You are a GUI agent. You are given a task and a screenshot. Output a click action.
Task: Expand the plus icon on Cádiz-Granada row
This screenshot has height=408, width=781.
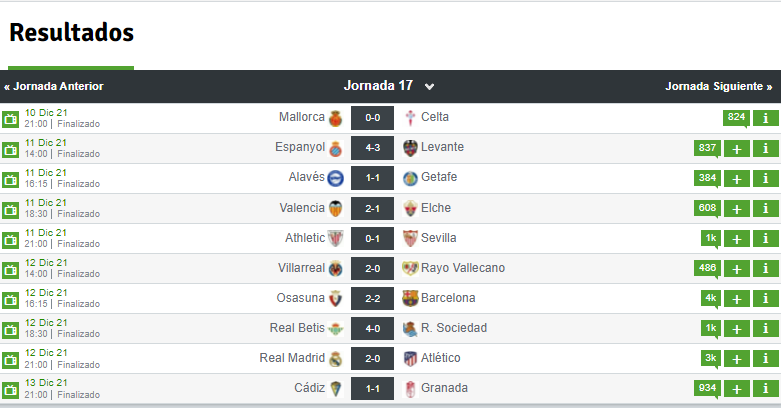click(737, 389)
